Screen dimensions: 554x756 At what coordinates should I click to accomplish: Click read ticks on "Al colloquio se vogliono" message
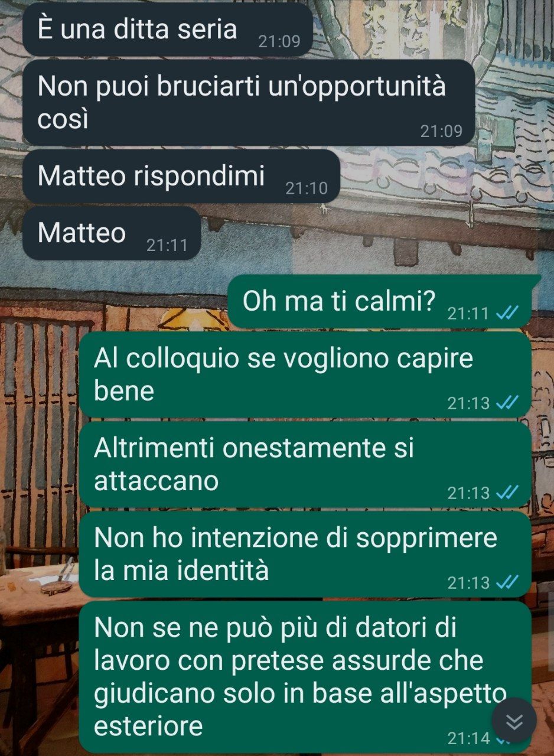tap(507, 403)
